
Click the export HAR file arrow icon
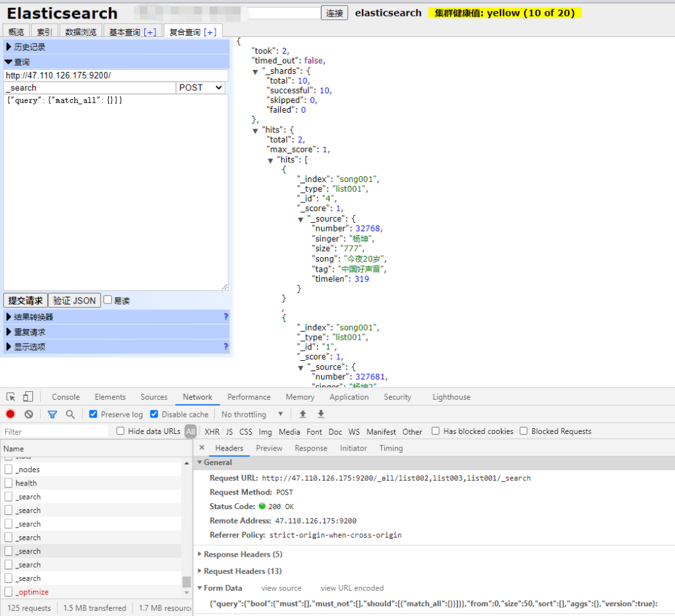[320, 414]
